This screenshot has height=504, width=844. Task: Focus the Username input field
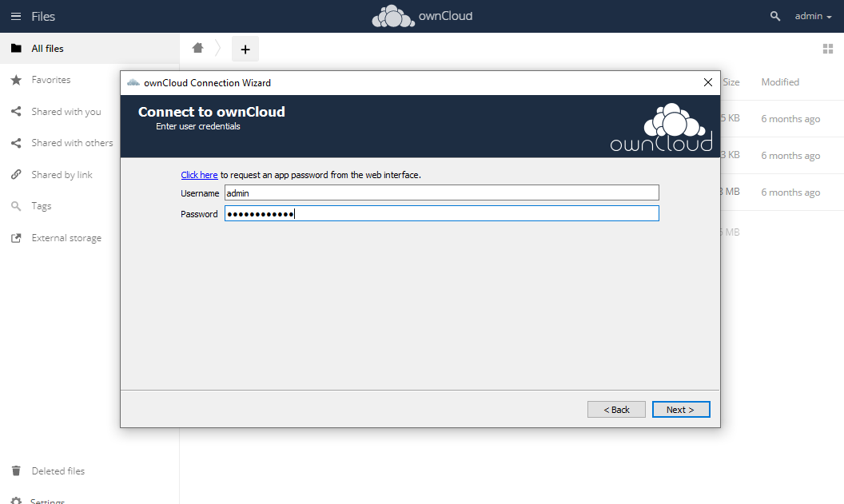click(x=441, y=192)
